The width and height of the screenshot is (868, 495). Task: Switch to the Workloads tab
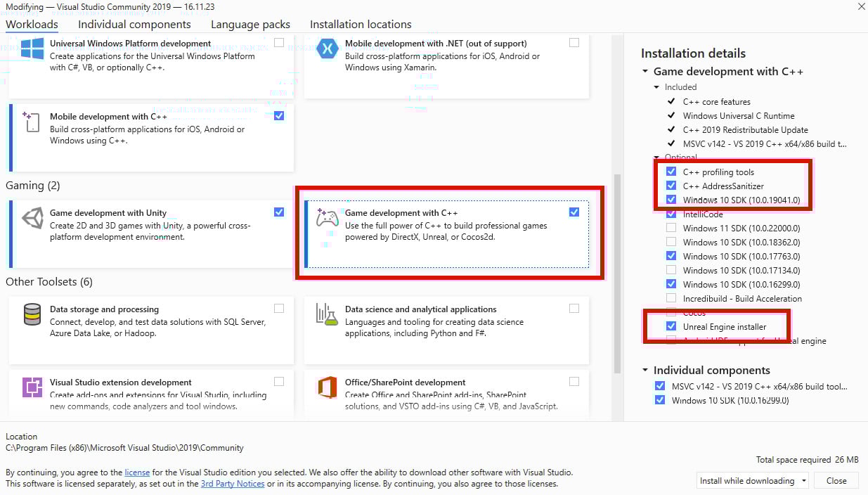[32, 25]
